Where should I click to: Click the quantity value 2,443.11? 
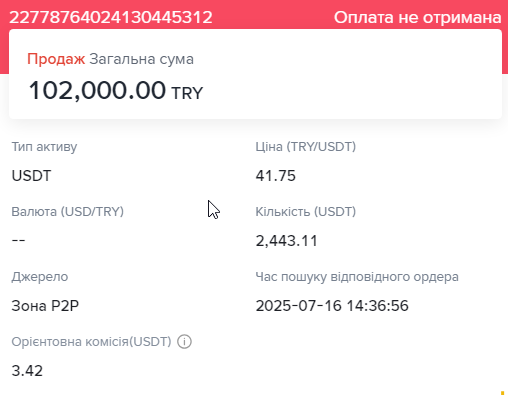(x=287, y=241)
